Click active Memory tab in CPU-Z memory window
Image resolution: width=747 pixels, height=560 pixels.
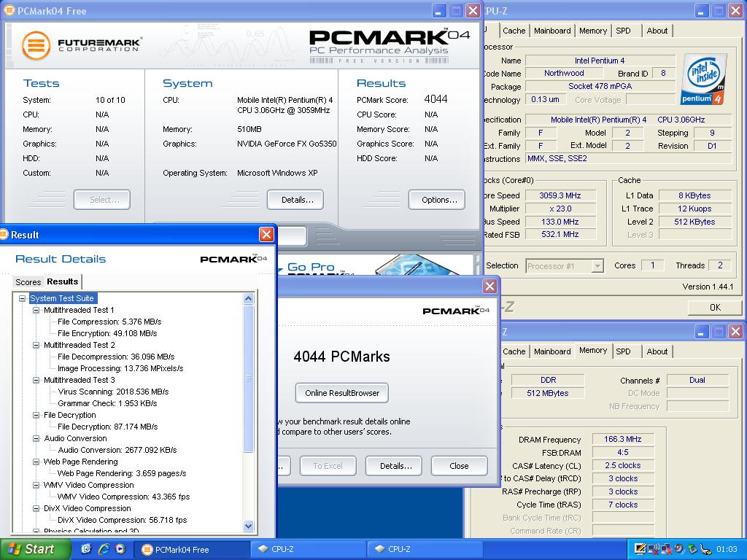click(593, 351)
